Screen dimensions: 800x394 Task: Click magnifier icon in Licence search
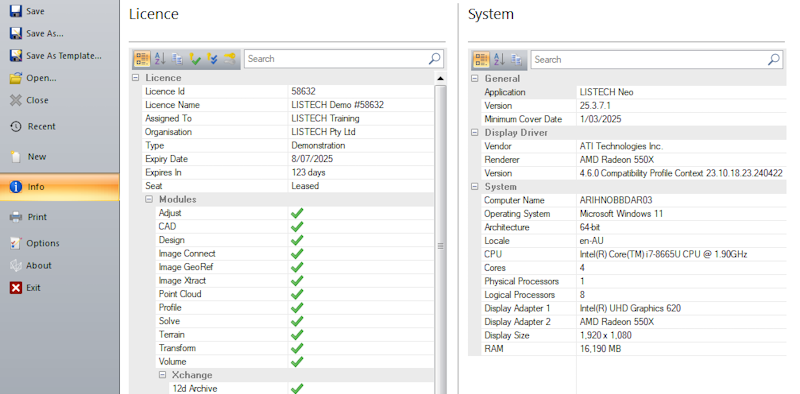tap(434, 59)
